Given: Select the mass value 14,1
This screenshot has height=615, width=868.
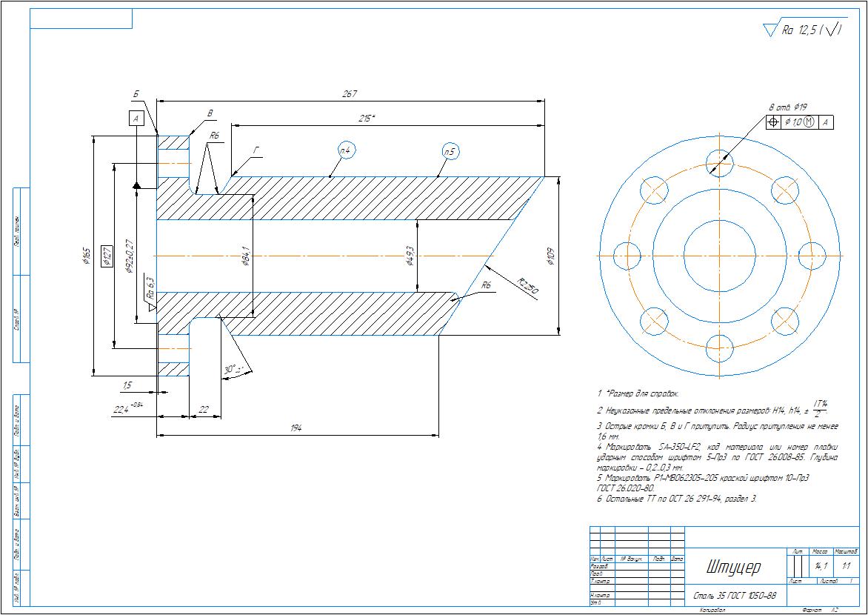Looking at the screenshot, I should (821, 565).
